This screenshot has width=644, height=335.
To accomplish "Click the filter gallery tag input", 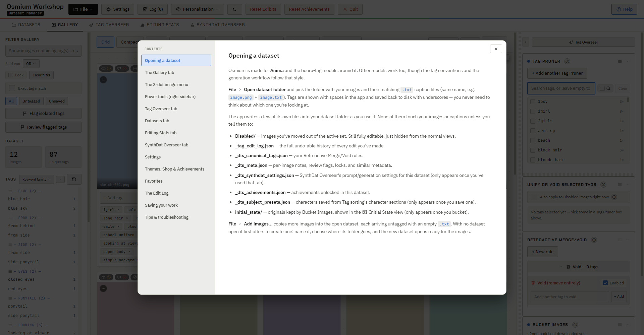I will coord(43,51).
